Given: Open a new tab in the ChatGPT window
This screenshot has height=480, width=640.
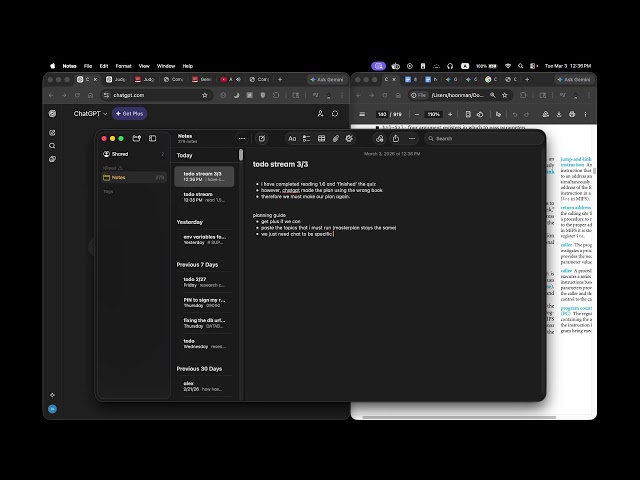Looking at the screenshot, I should tap(280, 80).
